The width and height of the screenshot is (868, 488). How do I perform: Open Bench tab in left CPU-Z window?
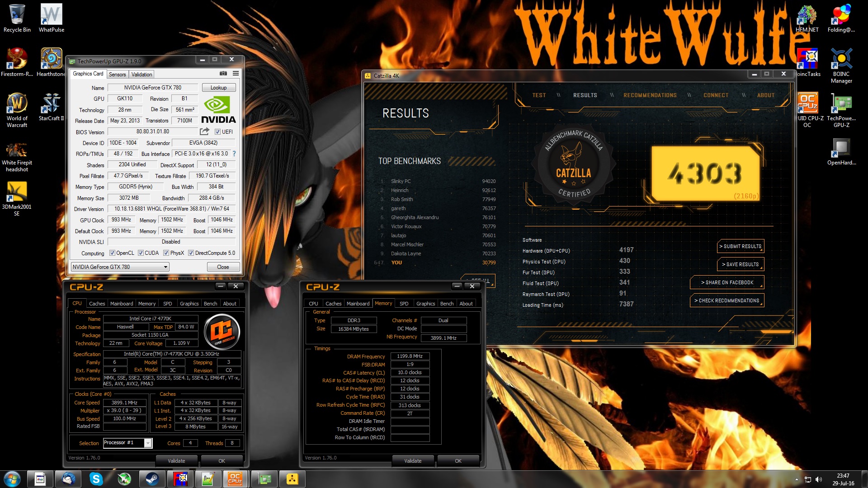click(210, 304)
